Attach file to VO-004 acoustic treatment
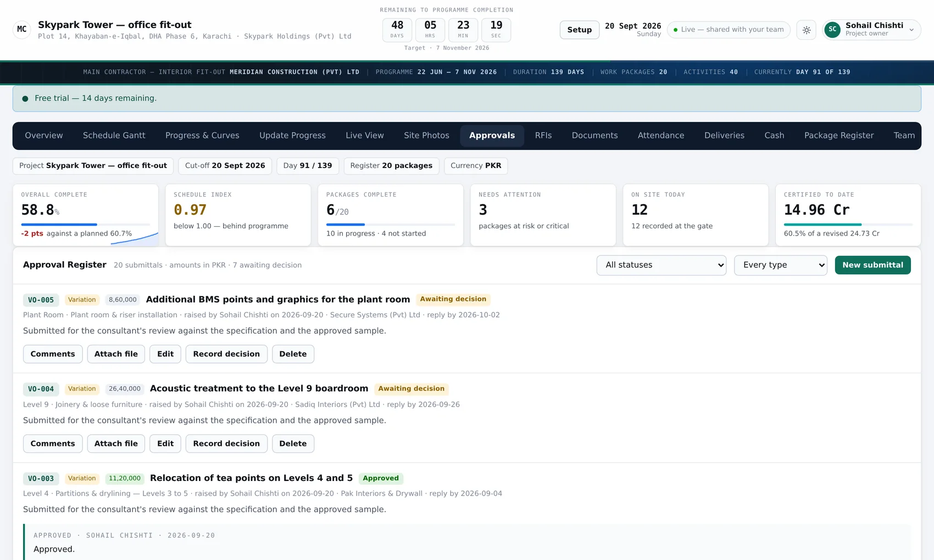This screenshot has width=934, height=560. coord(116,444)
